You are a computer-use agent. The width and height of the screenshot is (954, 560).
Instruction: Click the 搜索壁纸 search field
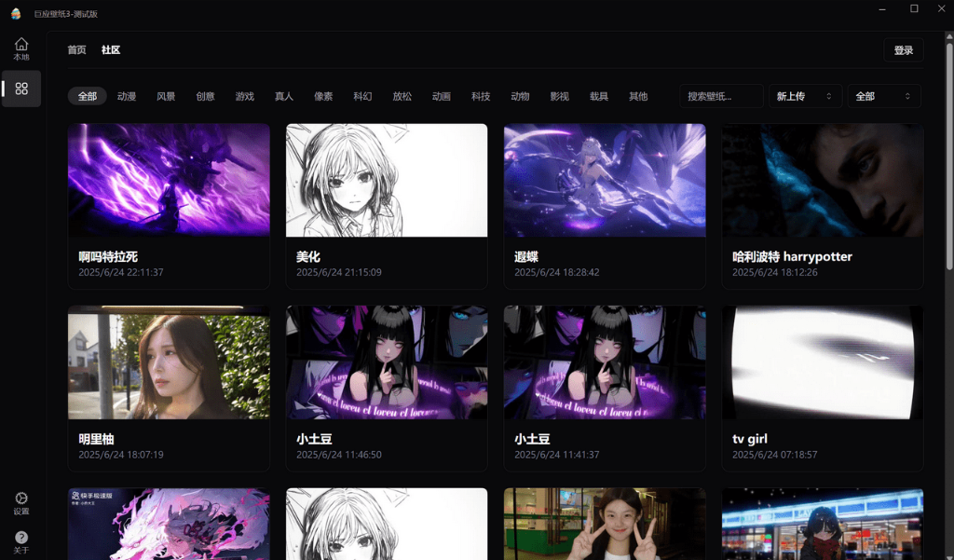(720, 96)
